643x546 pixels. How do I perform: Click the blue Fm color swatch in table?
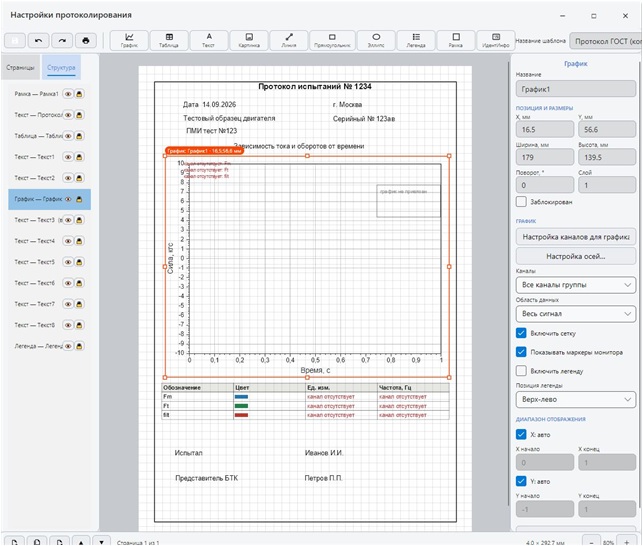[x=241, y=397]
